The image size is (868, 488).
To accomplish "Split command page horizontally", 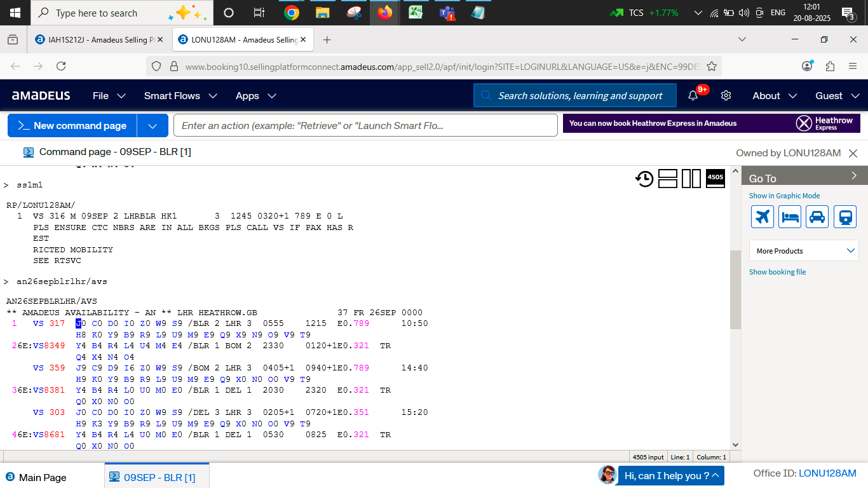I will [667, 179].
